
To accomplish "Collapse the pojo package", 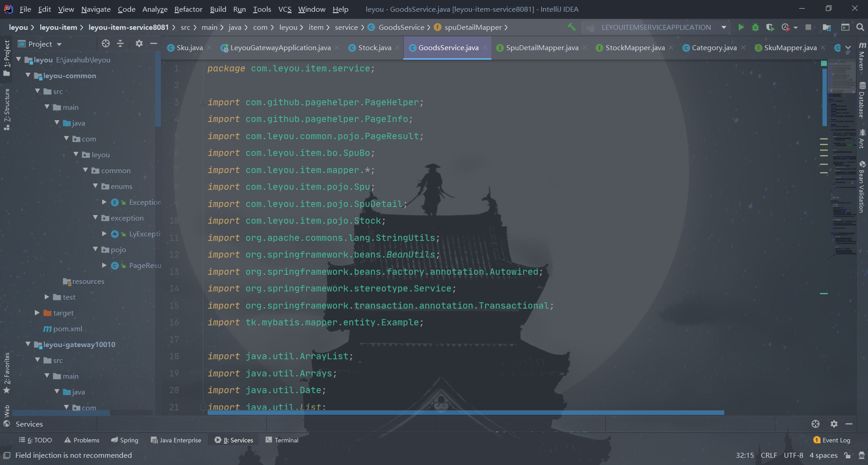I will (x=95, y=249).
